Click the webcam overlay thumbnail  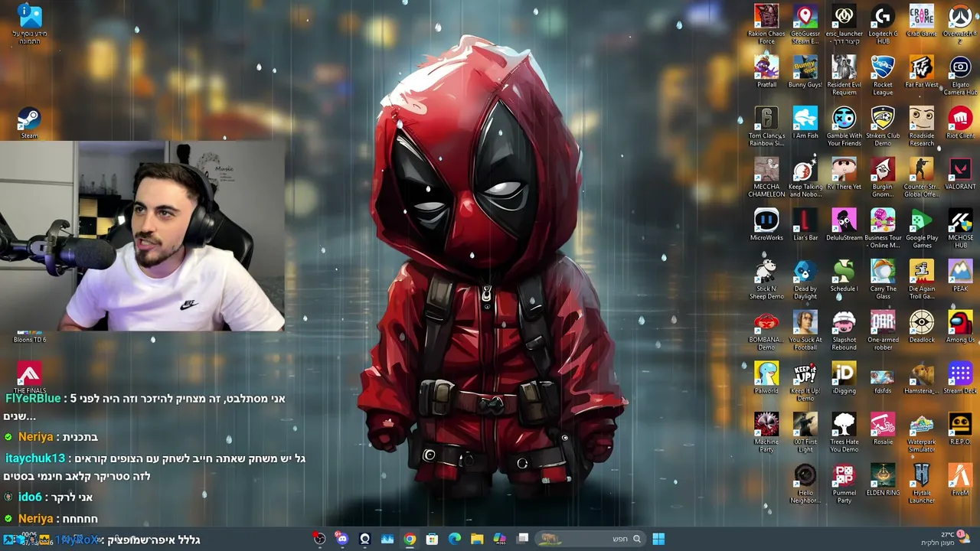[142, 236]
